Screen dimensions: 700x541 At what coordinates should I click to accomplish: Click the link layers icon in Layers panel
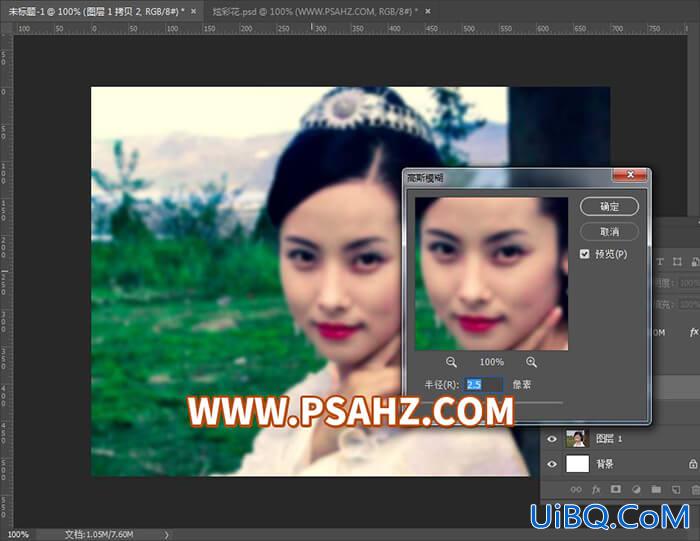576,490
